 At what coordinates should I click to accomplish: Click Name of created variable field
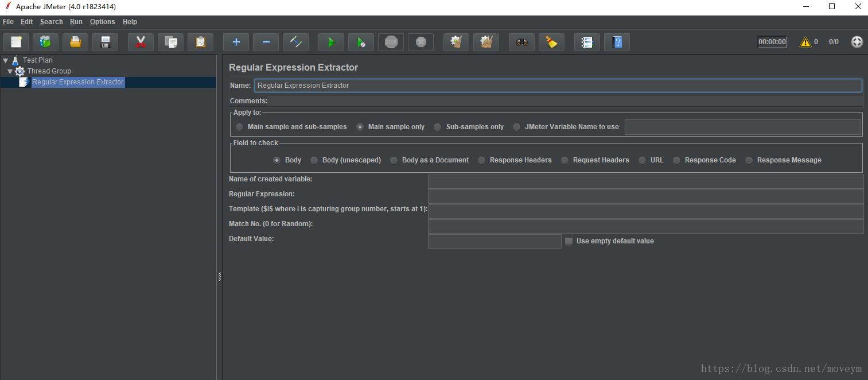pyautogui.click(x=645, y=181)
